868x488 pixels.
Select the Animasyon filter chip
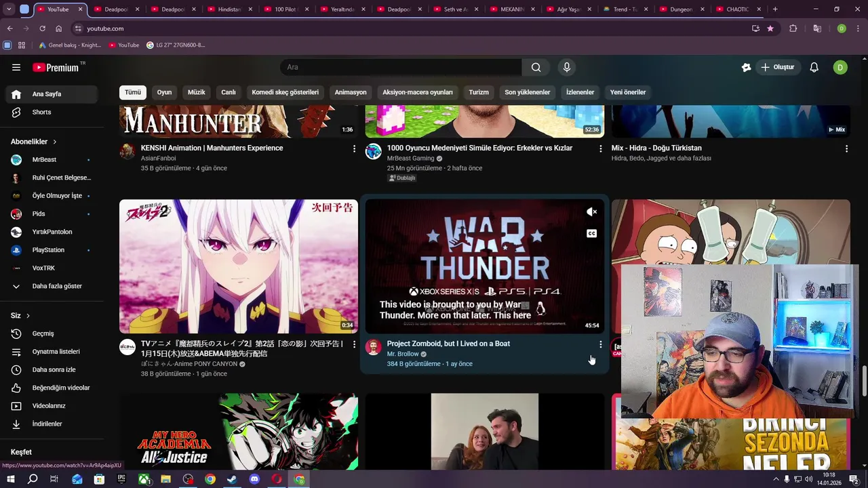point(351,92)
